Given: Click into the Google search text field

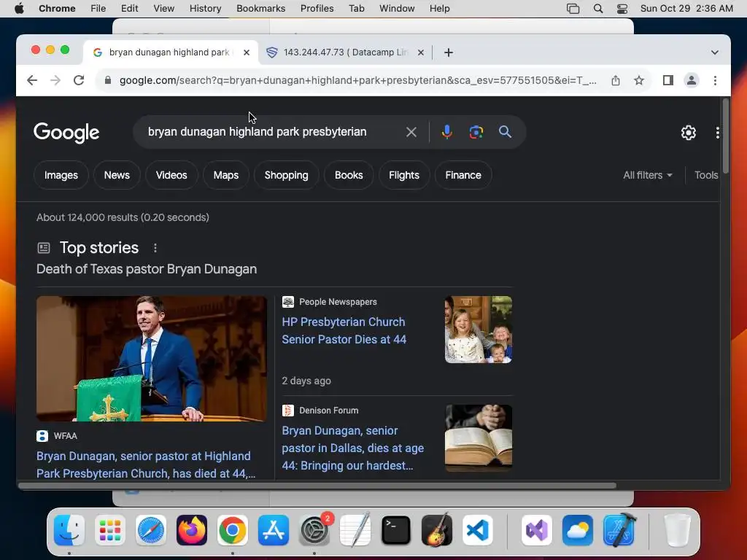Looking at the screenshot, I should coord(258,132).
